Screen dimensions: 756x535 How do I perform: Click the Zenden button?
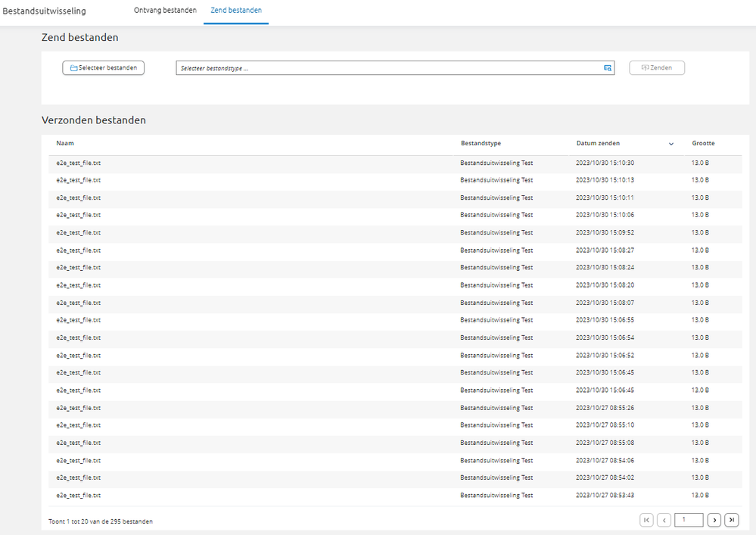[657, 68]
